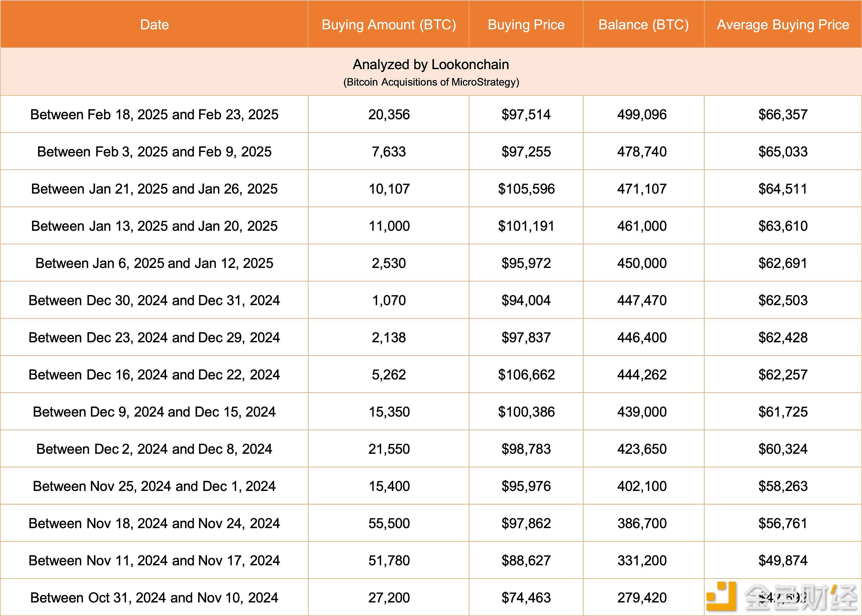Select the 2,138 buying amount cell

[x=388, y=337]
